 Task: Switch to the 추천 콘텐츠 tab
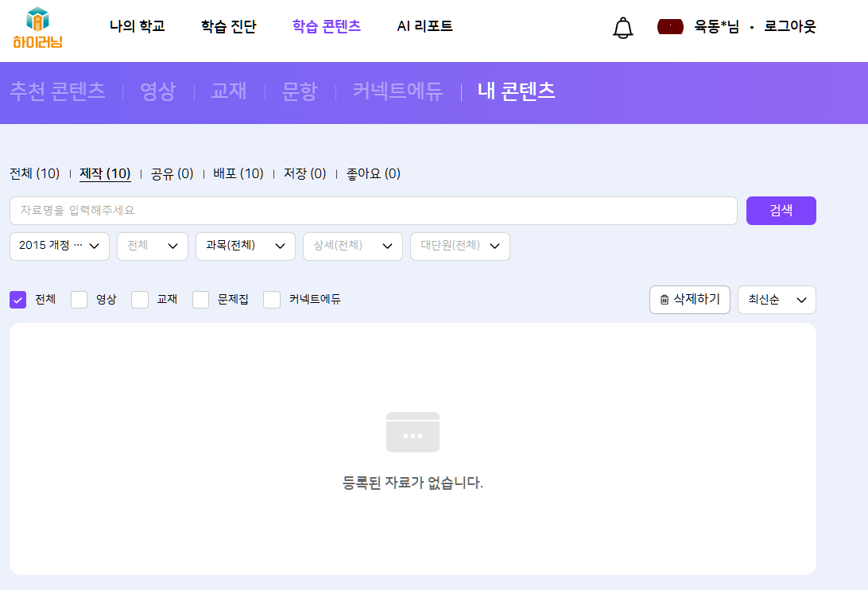coord(57,91)
